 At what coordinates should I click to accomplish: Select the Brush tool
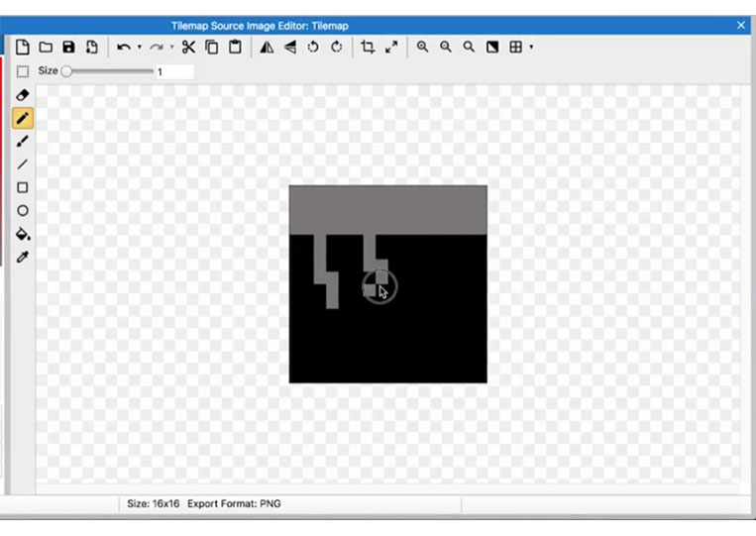[23, 142]
